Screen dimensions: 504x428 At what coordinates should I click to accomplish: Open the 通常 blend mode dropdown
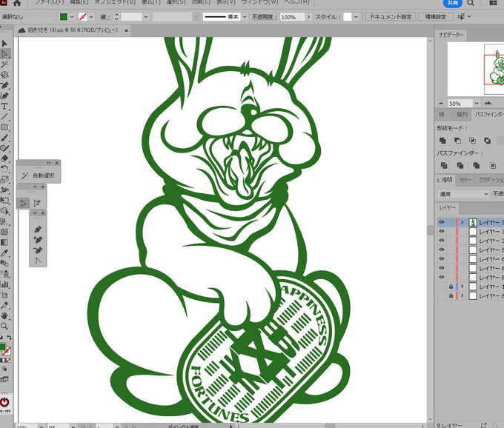tap(463, 194)
